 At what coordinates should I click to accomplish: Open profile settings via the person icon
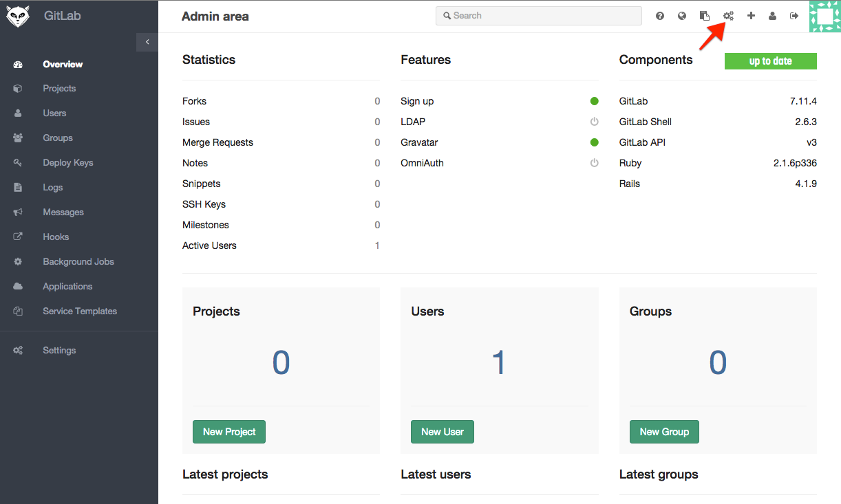click(x=772, y=15)
